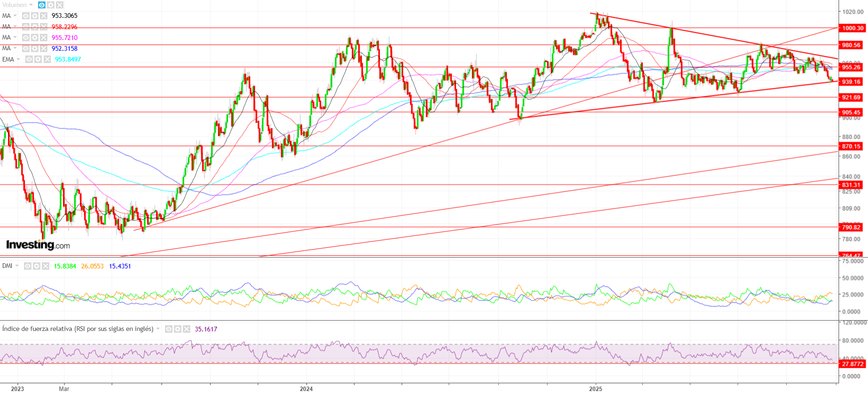The height and width of the screenshot is (393, 868).
Task: Open settings gear for the EMA indicator
Action: (38, 59)
